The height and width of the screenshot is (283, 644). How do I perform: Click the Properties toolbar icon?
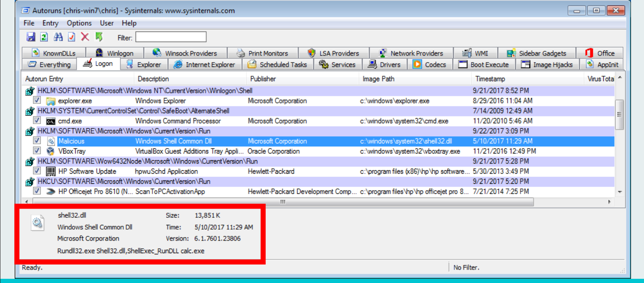[71, 37]
